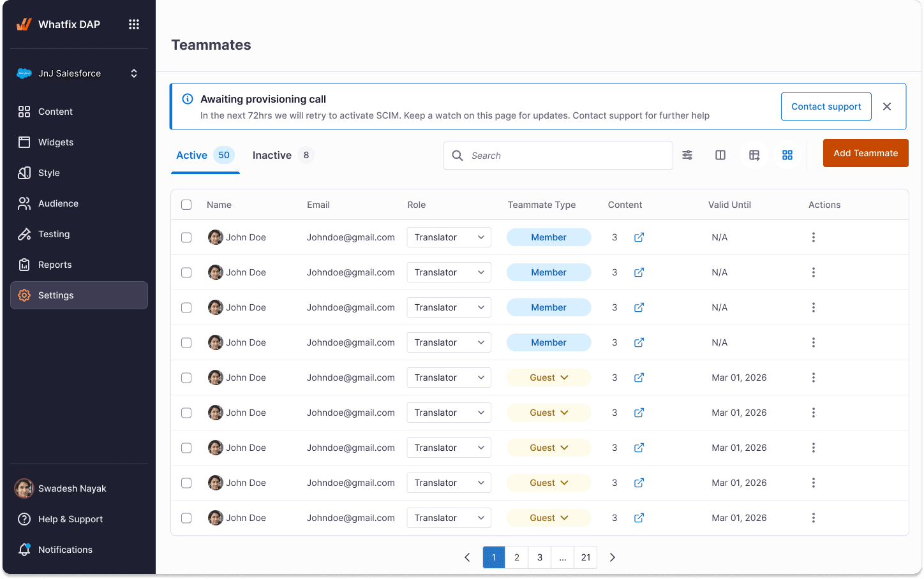Click the Email column header

pos(318,205)
